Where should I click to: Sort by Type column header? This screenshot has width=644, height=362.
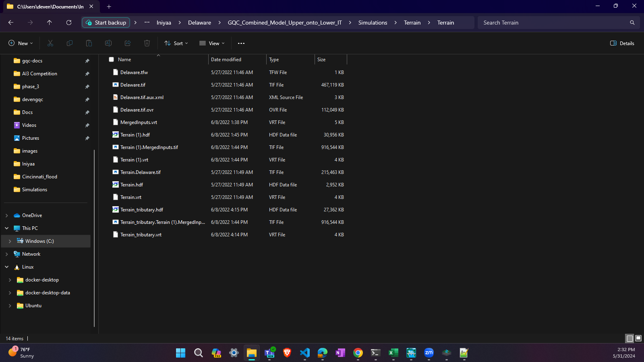coord(274,59)
